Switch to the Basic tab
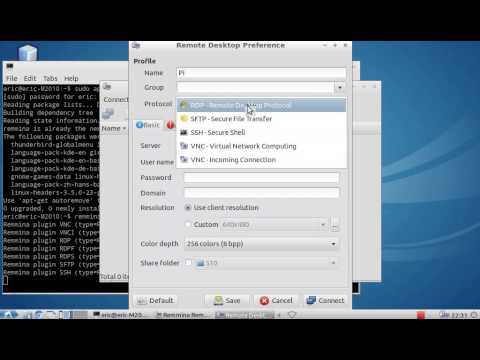The width and height of the screenshot is (480, 360). (x=148, y=125)
